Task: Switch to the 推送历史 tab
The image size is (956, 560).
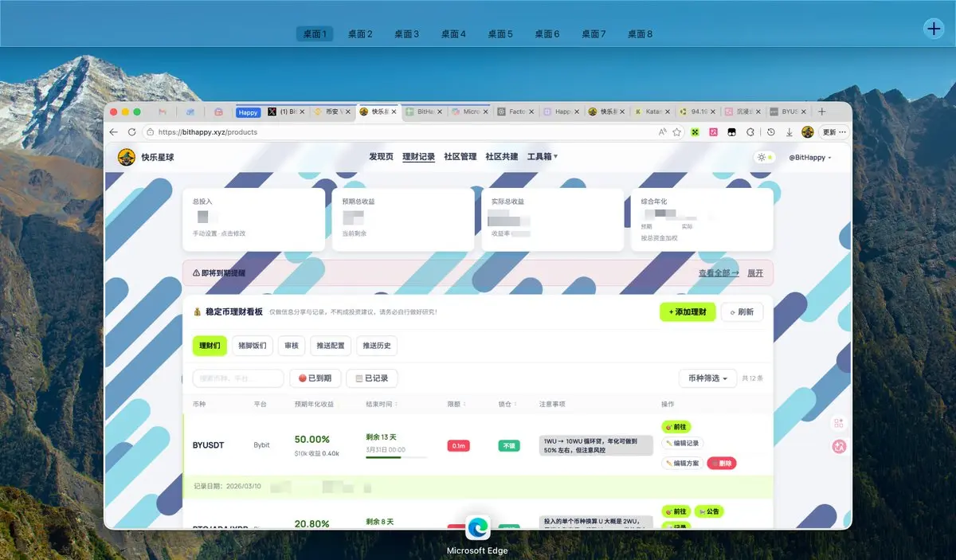Action: pyautogui.click(x=376, y=346)
